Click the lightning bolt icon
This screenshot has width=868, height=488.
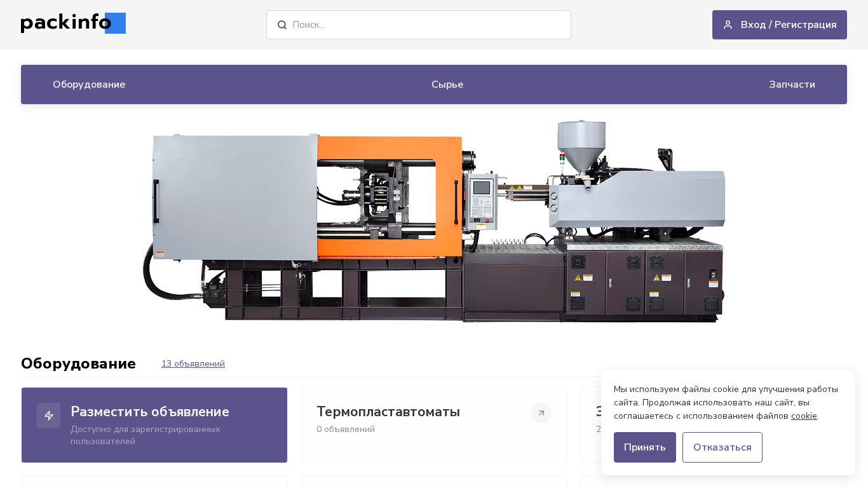pyautogui.click(x=49, y=416)
